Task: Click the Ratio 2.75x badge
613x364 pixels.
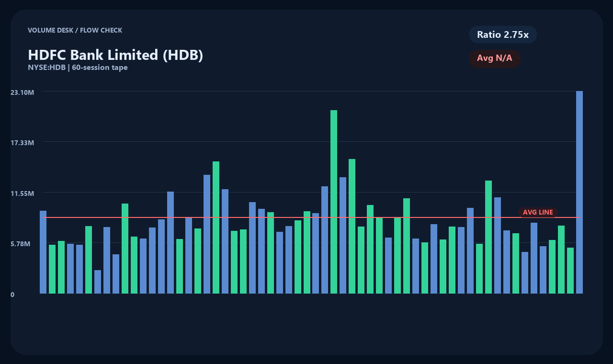Action: tap(503, 34)
